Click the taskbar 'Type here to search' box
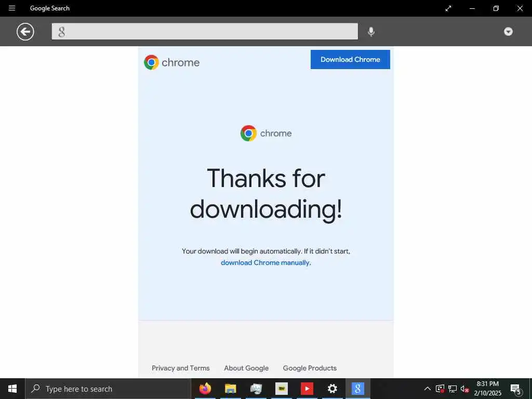Screen dimensions: 532x399 coord(108,389)
